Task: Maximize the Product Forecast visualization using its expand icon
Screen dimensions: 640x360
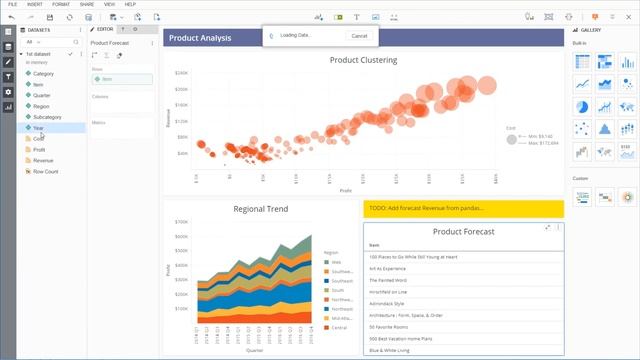Action: 548,227
